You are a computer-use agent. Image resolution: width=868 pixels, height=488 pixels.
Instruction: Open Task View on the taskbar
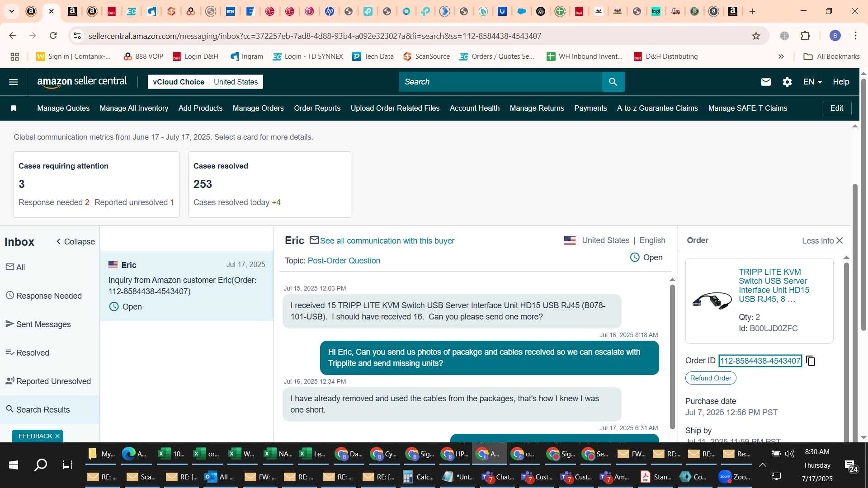pyautogui.click(x=68, y=465)
